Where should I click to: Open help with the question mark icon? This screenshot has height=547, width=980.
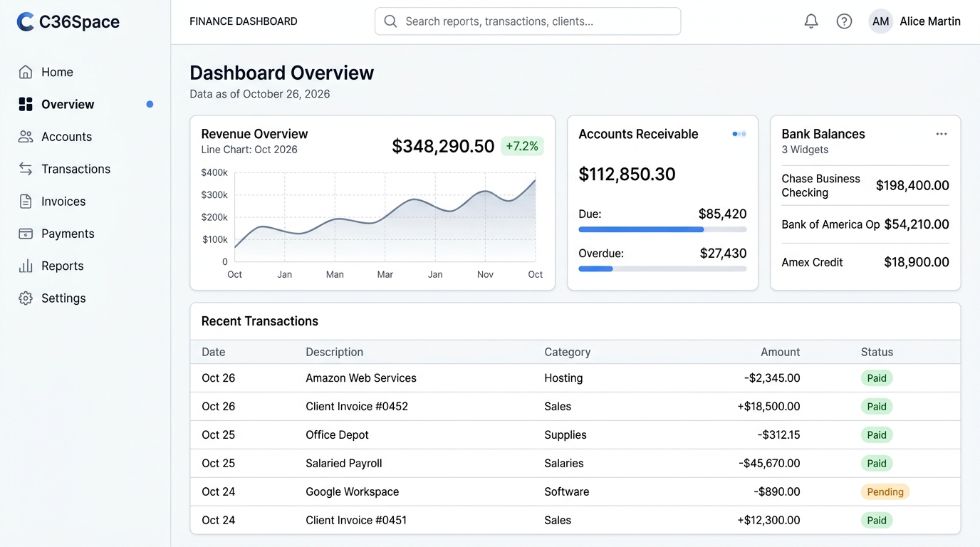click(844, 21)
